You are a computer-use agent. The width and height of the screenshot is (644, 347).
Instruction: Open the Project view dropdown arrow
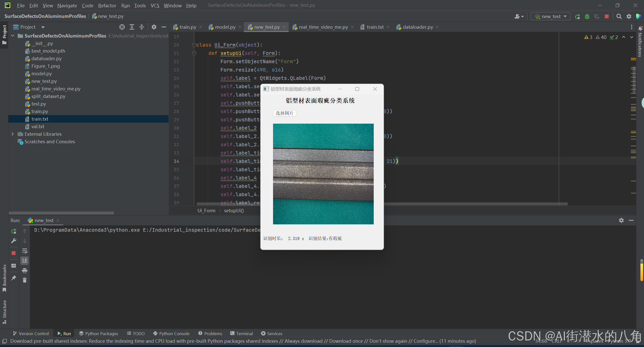(43, 27)
